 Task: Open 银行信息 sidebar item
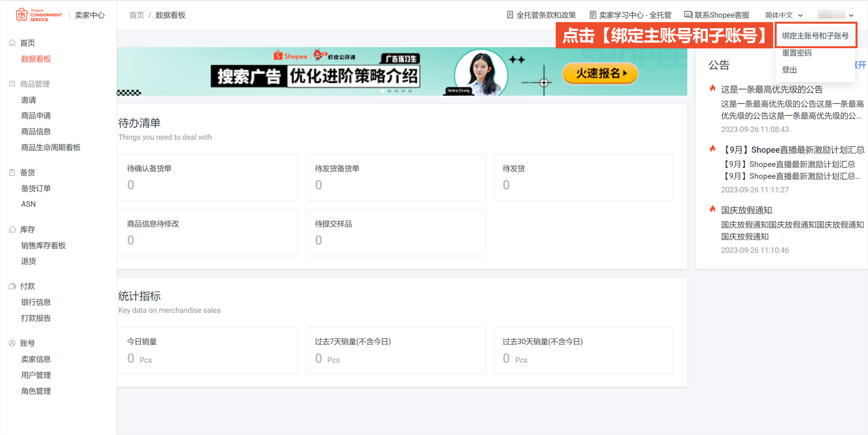coord(36,302)
